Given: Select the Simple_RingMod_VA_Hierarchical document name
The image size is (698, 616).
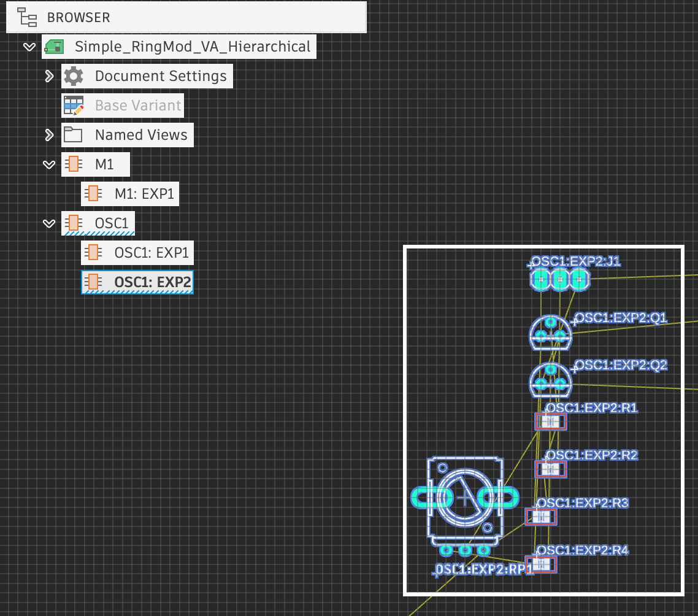Looking at the screenshot, I should click(x=193, y=47).
